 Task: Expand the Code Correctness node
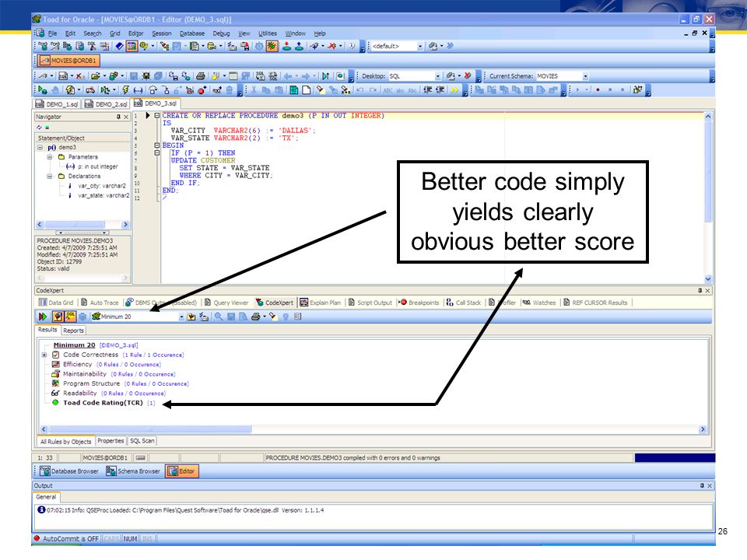[x=44, y=355]
